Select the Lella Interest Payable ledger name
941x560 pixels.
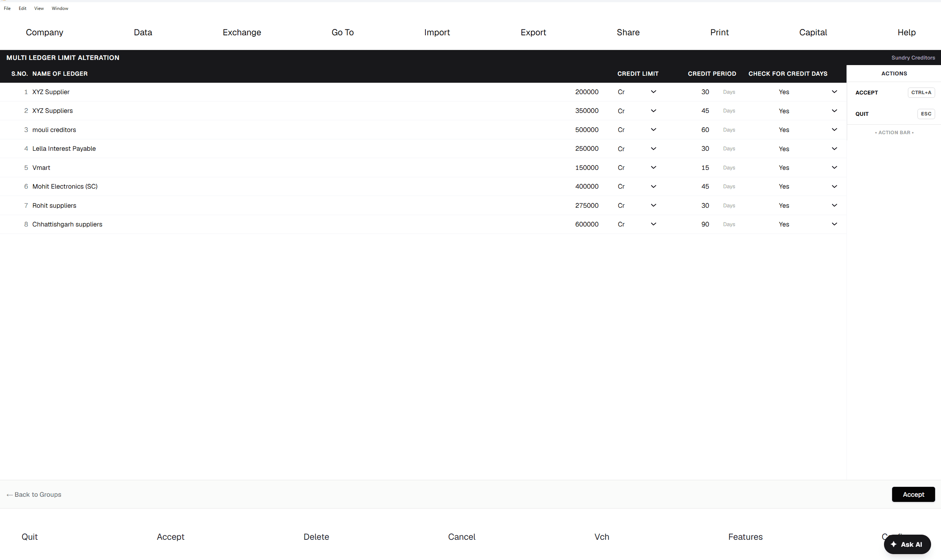pos(64,149)
